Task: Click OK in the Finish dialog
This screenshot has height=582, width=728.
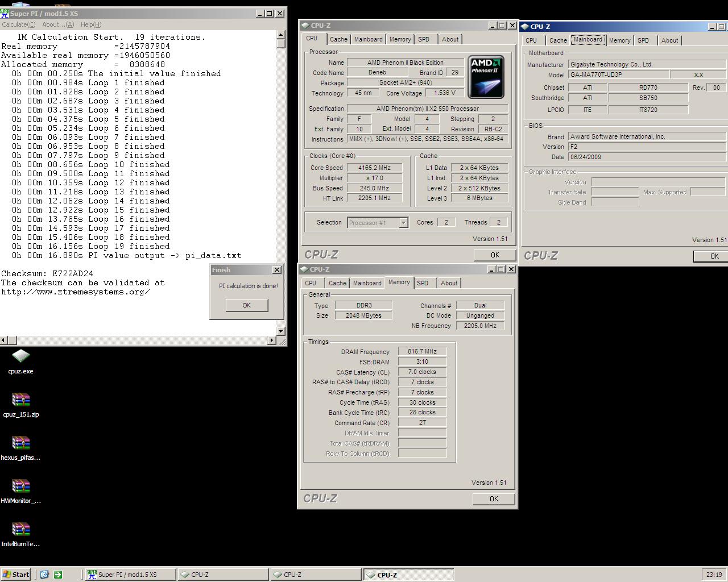Action: click(x=246, y=305)
